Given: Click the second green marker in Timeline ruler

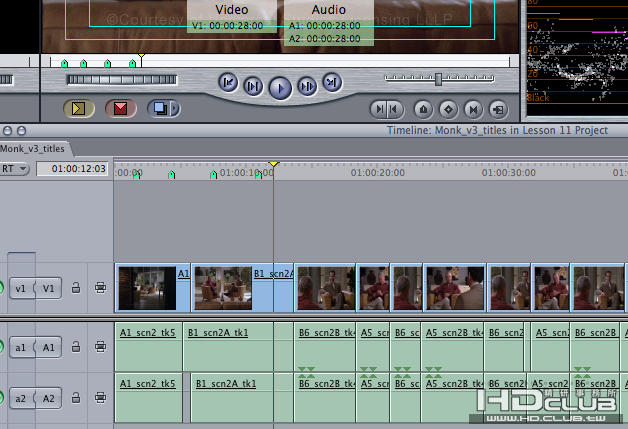Looking at the screenshot, I should [x=172, y=175].
